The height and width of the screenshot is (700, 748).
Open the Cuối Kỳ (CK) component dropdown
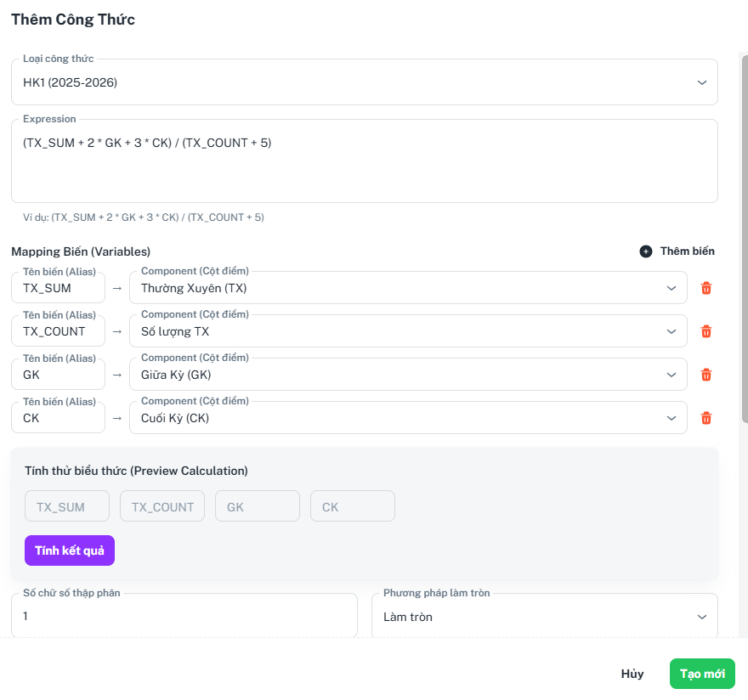(408, 418)
